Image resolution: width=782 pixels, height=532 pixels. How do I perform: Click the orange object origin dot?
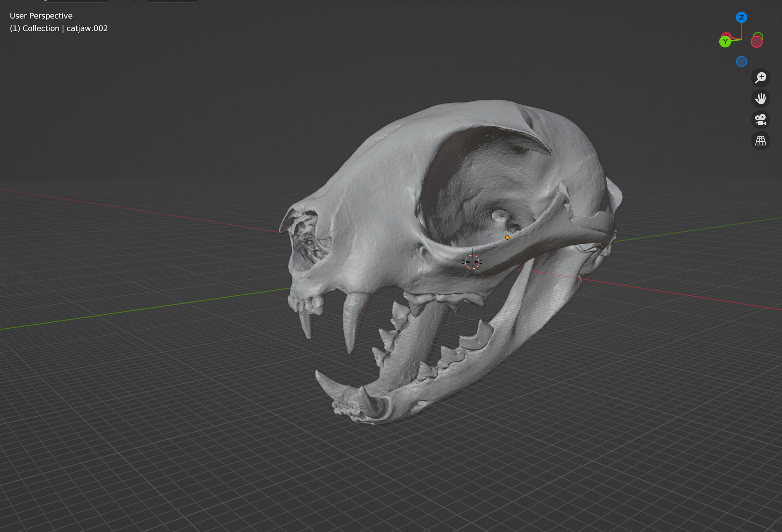507,237
